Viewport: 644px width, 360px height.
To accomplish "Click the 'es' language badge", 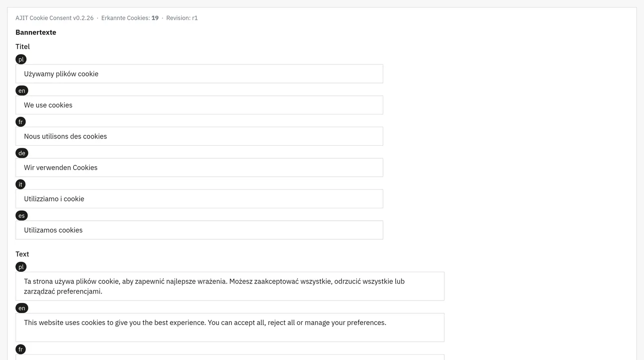I will coord(22,215).
